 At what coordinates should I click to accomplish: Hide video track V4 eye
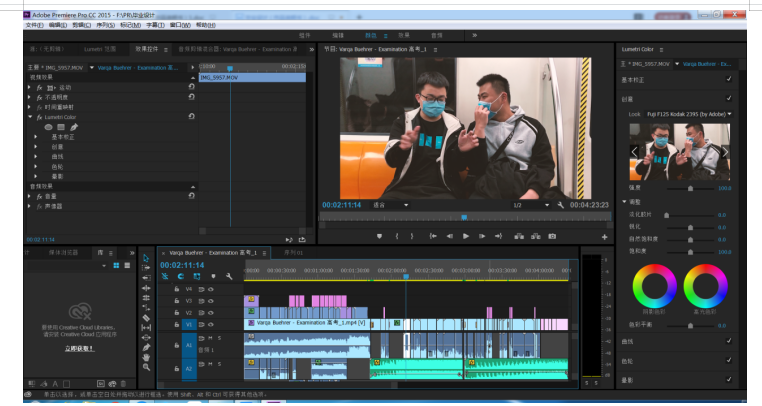pos(211,289)
